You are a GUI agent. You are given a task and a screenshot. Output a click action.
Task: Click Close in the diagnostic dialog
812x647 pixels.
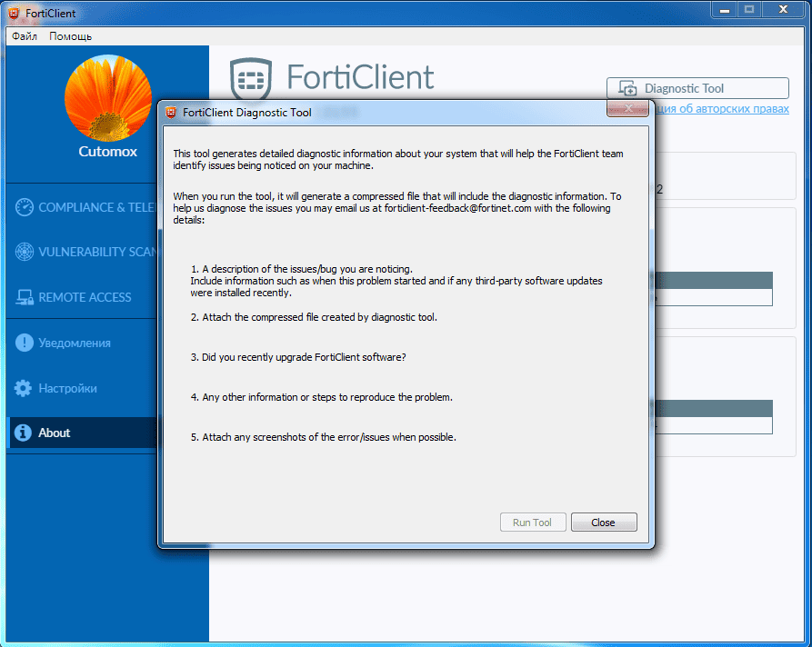(x=603, y=523)
